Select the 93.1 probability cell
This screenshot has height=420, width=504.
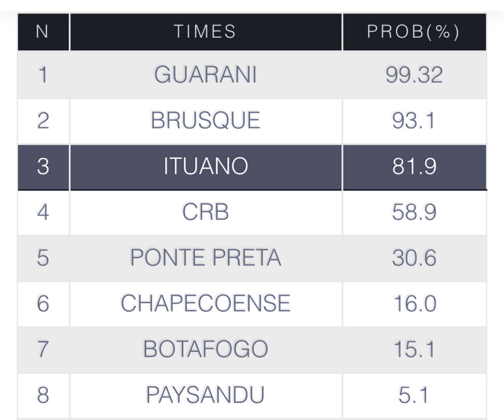(x=414, y=121)
